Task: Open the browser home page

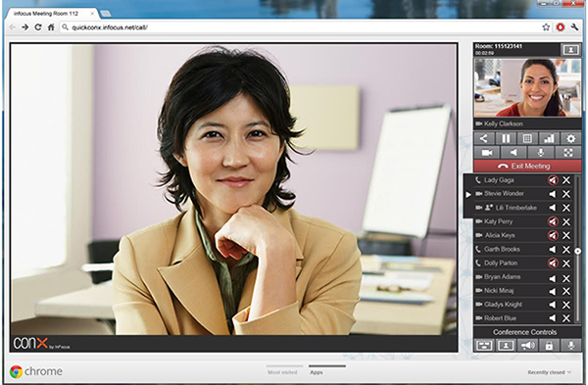Action: tap(51, 27)
